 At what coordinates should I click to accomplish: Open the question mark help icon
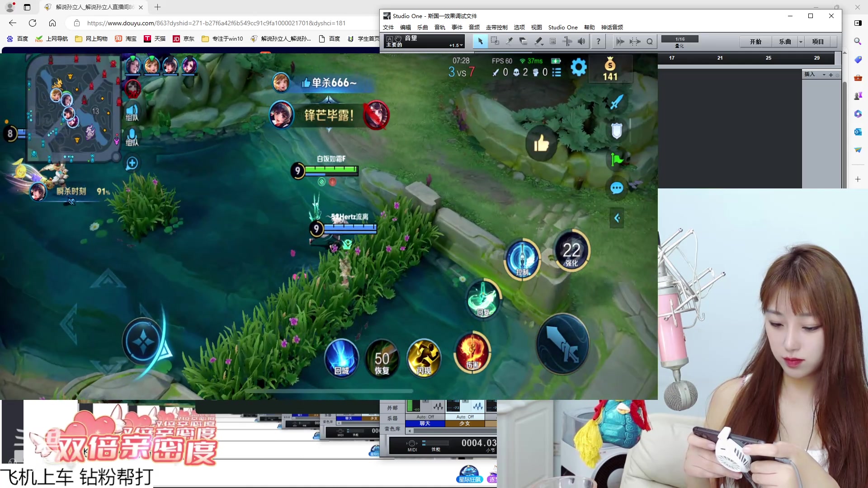(598, 42)
